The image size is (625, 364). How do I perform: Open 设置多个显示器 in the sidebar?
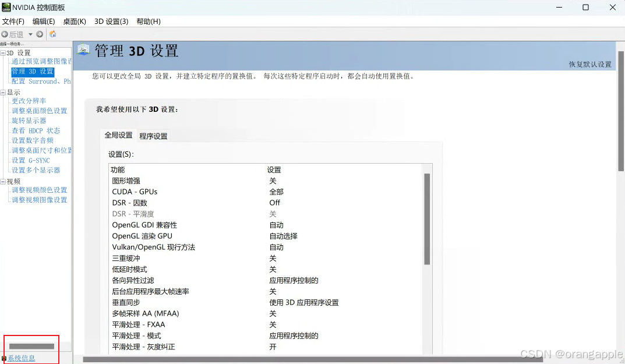[x=36, y=170]
